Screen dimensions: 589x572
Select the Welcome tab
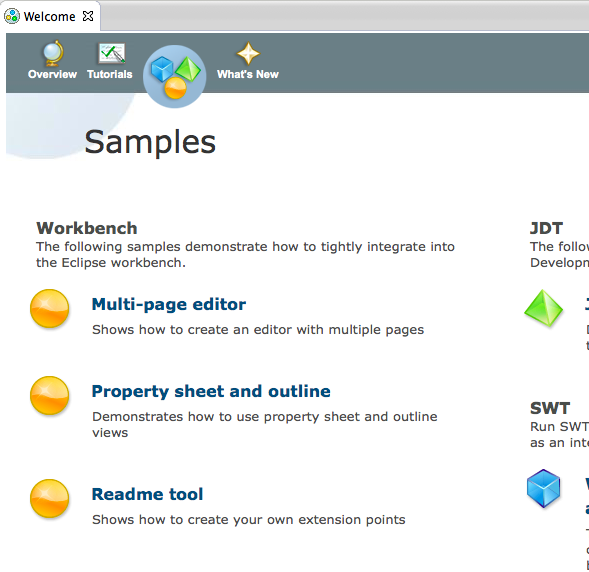click(x=49, y=17)
